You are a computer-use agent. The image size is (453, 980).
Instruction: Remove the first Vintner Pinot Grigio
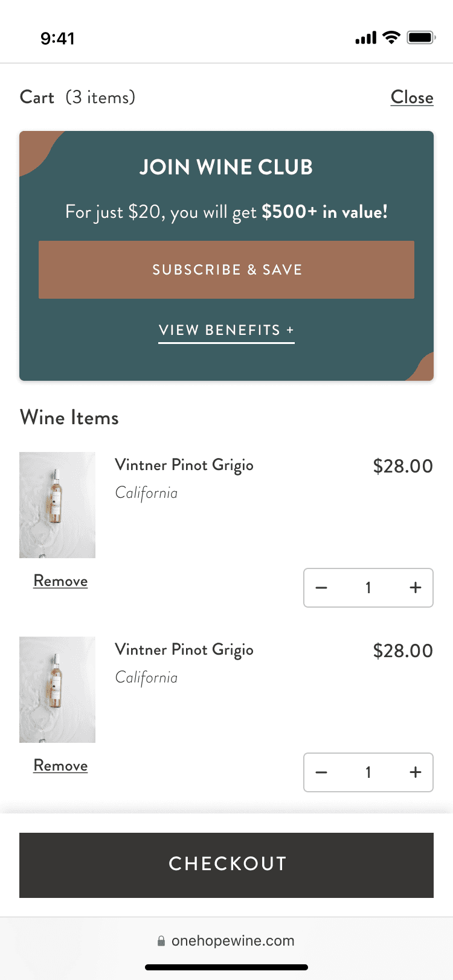click(60, 581)
